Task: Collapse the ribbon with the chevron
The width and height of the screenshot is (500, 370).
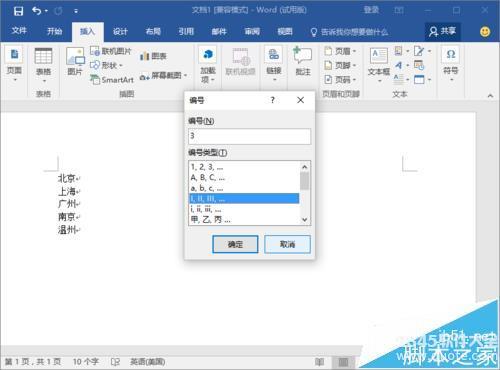Action: pos(490,96)
